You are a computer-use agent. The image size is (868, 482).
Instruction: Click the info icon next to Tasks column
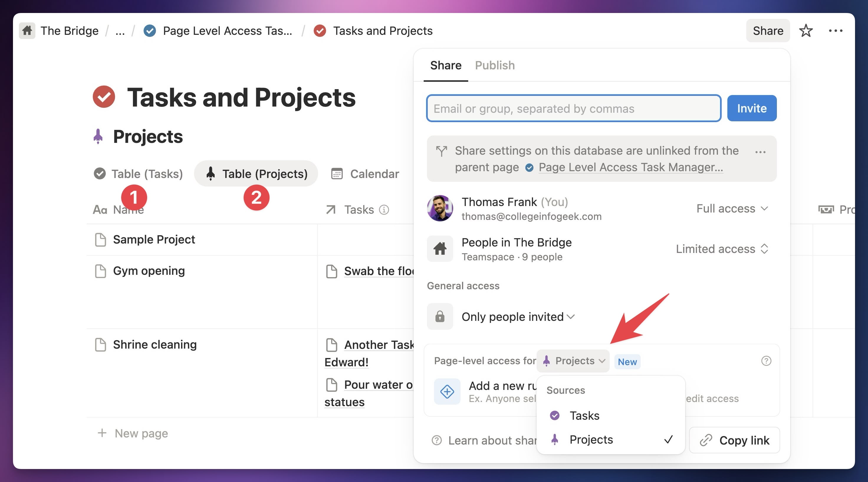pyautogui.click(x=384, y=210)
